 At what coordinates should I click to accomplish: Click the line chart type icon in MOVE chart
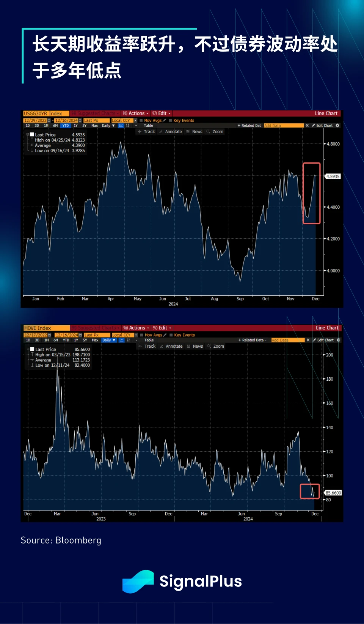coord(121,340)
